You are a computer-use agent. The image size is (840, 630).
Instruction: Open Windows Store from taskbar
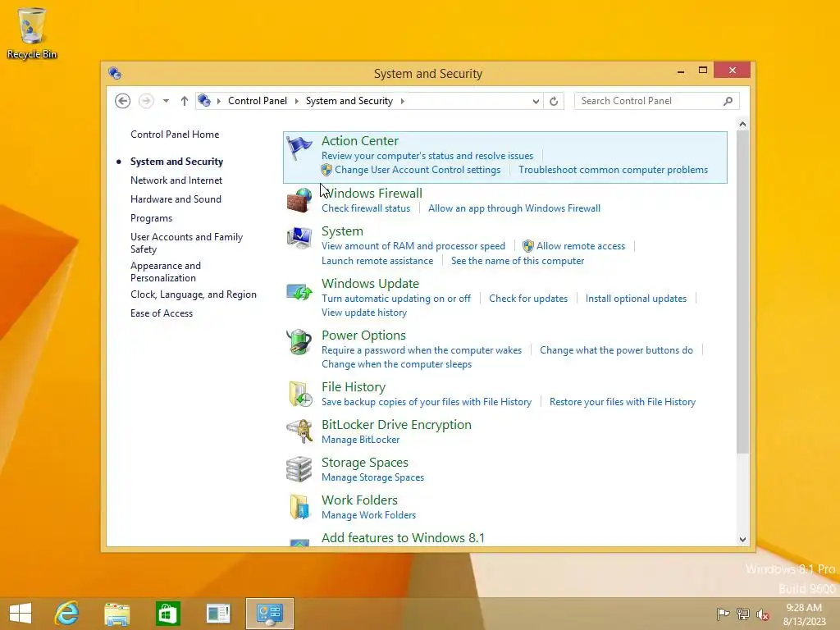point(167,614)
